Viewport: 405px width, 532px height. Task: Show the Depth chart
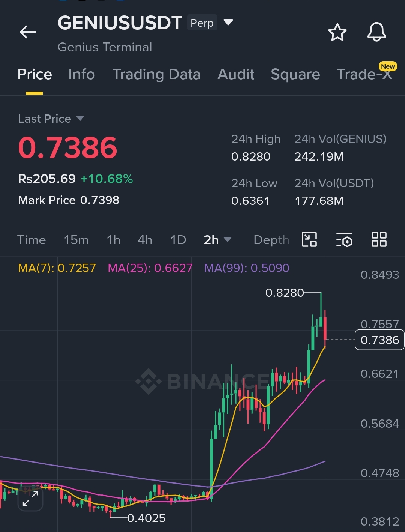tap(271, 240)
